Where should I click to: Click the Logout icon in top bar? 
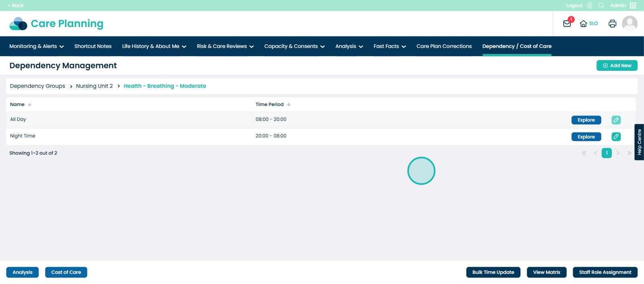(x=589, y=5)
